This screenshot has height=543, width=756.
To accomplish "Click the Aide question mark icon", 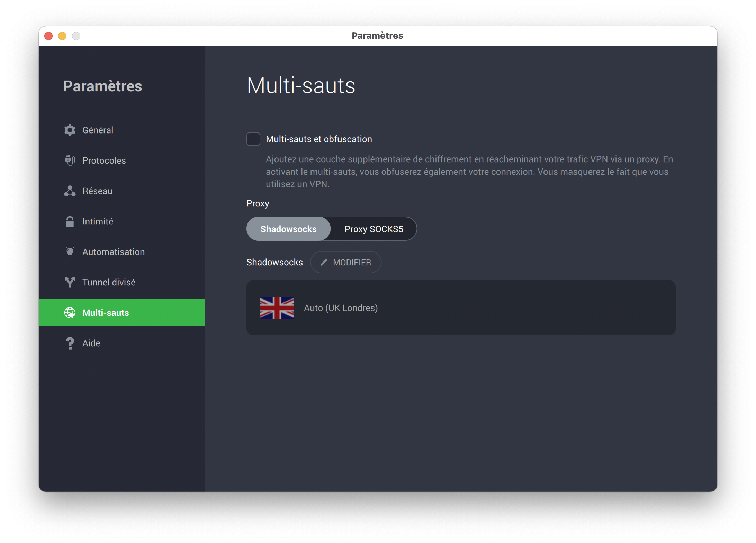I will (x=70, y=343).
